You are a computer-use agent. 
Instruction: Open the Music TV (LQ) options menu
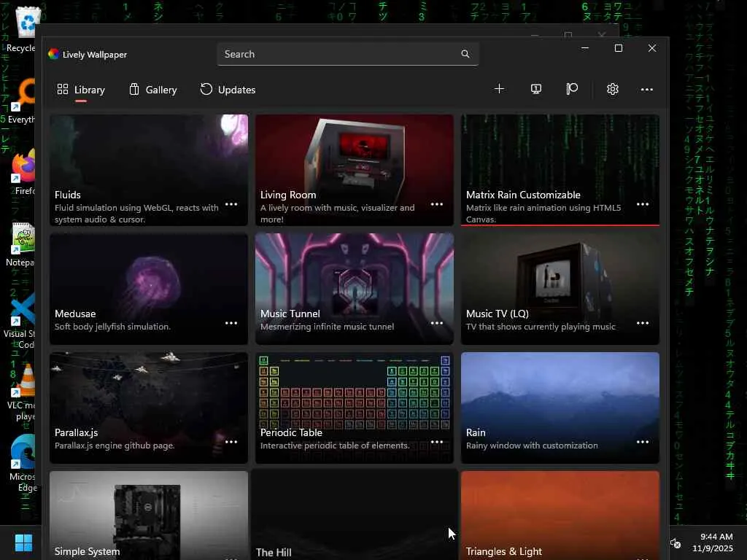click(x=643, y=323)
